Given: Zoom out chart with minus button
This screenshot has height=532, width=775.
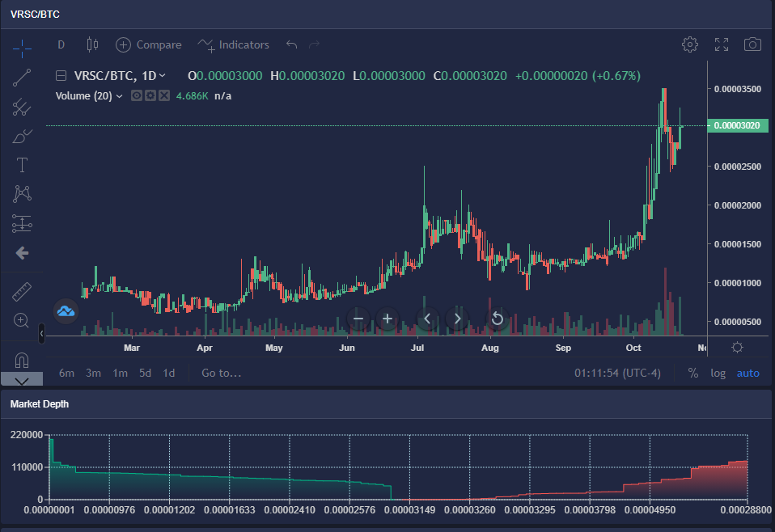Looking at the screenshot, I should pyautogui.click(x=358, y=319).
